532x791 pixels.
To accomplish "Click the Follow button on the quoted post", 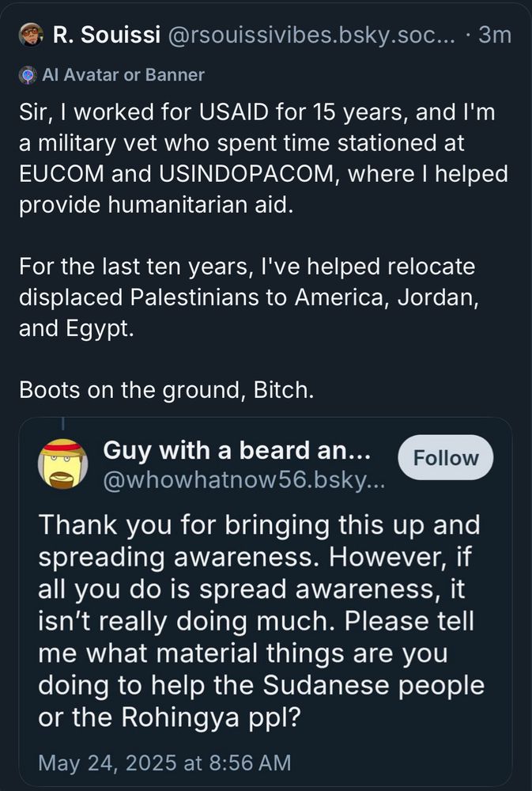I will coord(445,457).
